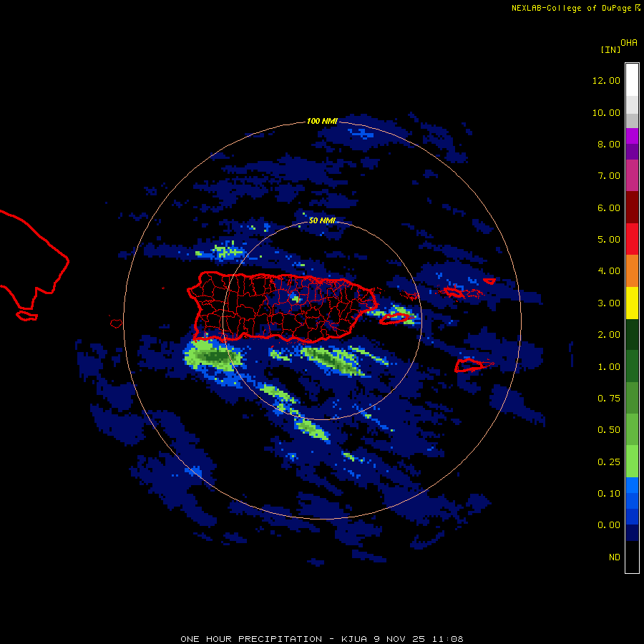Click the 0.10 legend value
Image resolution: width=644 pixels, height=644 pixels.
(x=609, y=494)
